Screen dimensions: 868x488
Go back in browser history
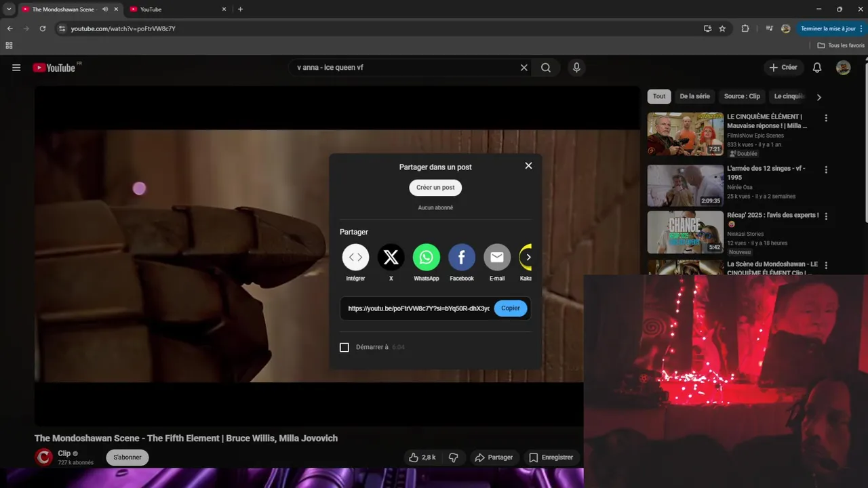(x=9, y=28)
